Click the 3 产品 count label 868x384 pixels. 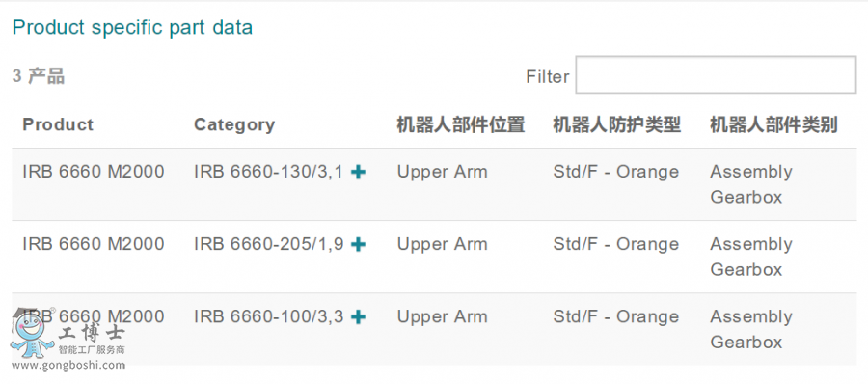pyautogui.click(x=39, y=76)
